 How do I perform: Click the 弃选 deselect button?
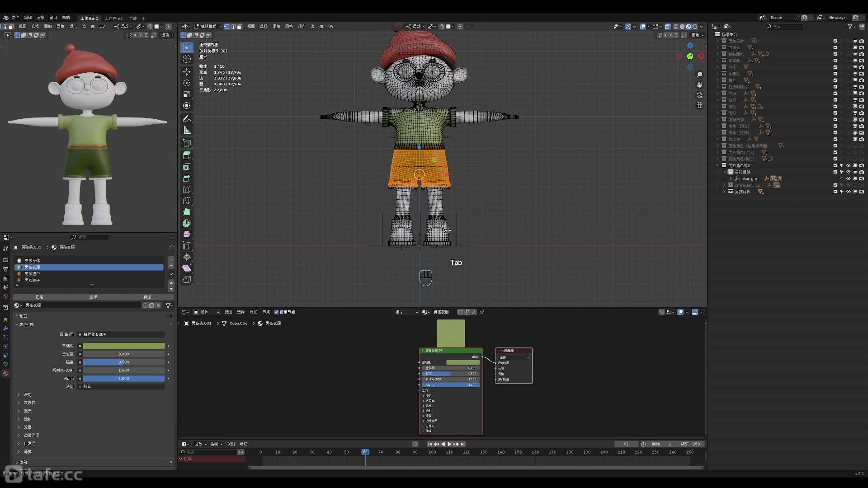147,297
